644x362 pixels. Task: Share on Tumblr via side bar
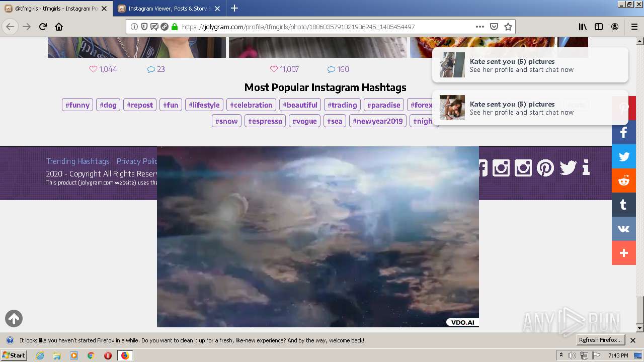pos(624,205)
